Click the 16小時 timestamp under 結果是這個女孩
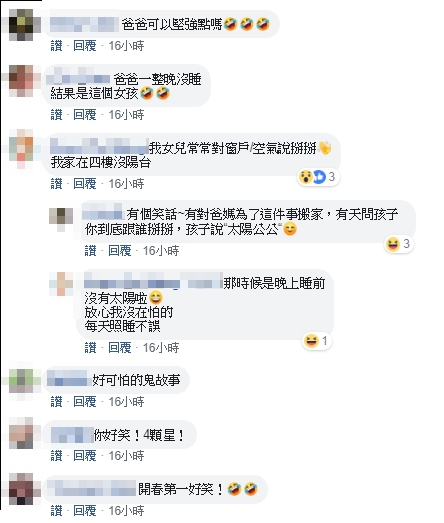This screenshot has height=523, width=444. click(126, 115)
